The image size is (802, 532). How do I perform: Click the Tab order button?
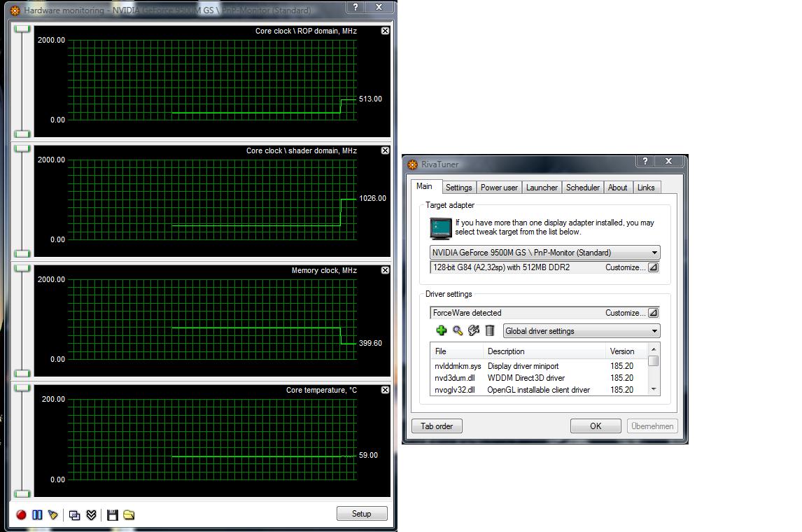click(437, 426)
